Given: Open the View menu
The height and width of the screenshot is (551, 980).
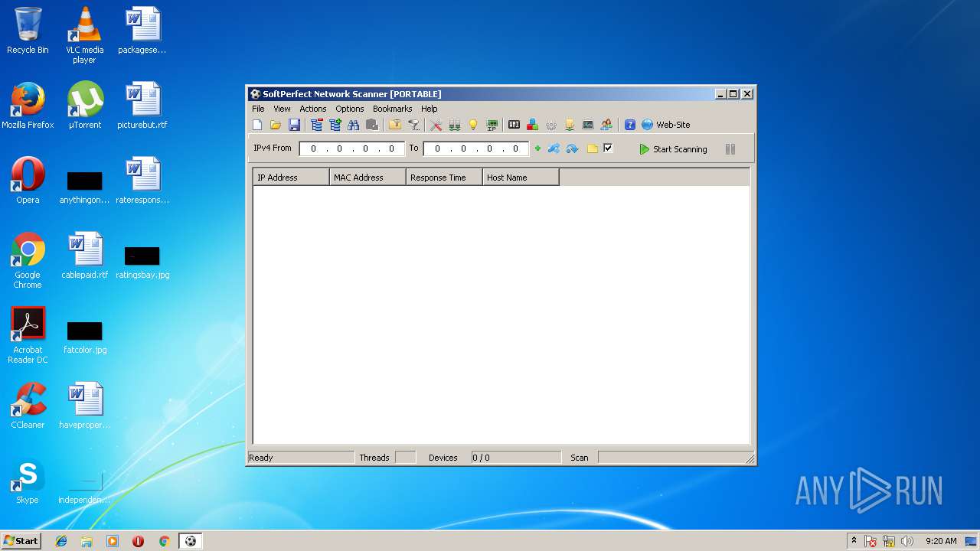Looking at the screenshot, I should click(x=282, y=109).
